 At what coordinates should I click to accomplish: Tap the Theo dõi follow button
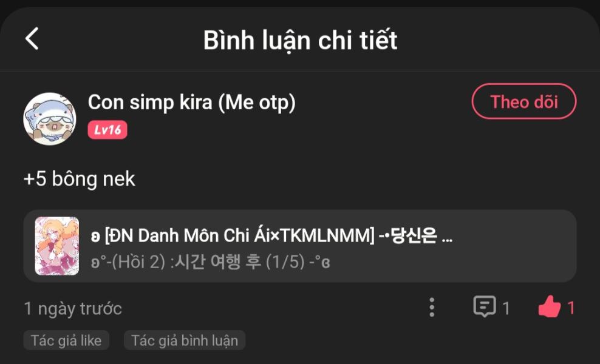pyautogui.click(x=524, y=101)
